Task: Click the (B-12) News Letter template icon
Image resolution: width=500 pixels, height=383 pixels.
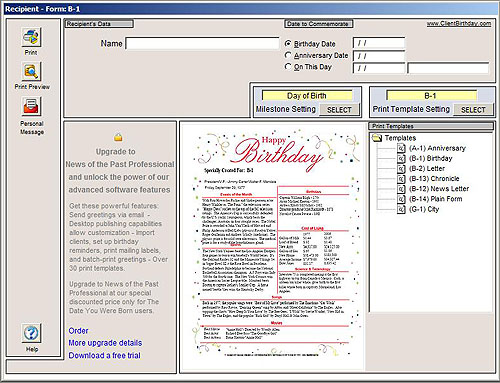Action: [x=401, y=189]
